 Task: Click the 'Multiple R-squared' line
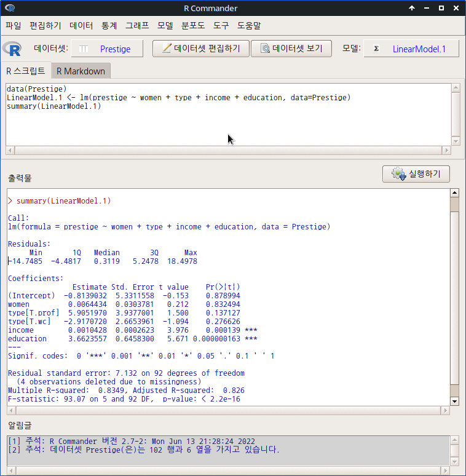coord(126,391)
